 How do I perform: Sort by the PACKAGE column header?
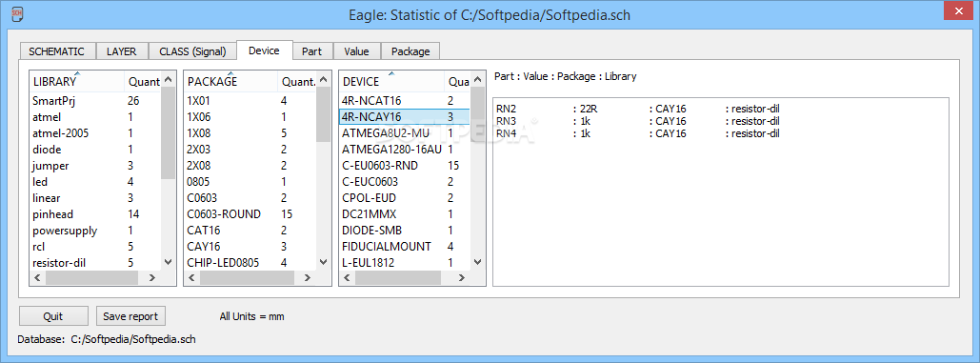(x=230, y=81)
